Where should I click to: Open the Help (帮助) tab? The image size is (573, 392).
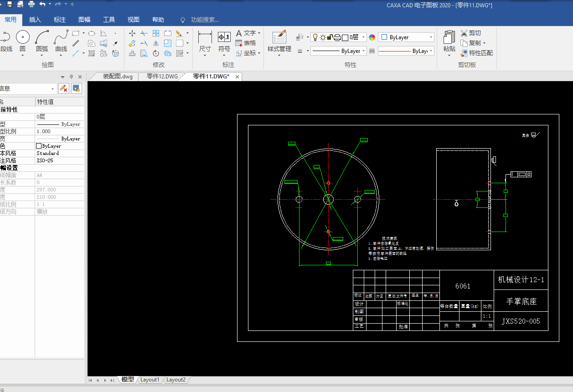(158, 20)
